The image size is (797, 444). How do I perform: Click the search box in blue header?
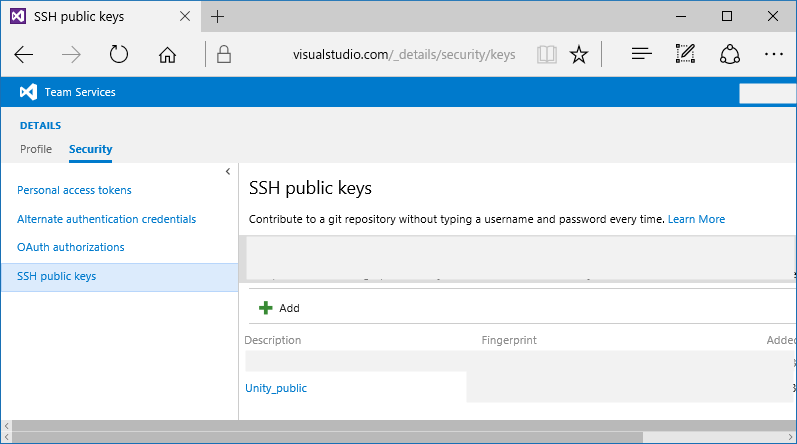[768, 94]
